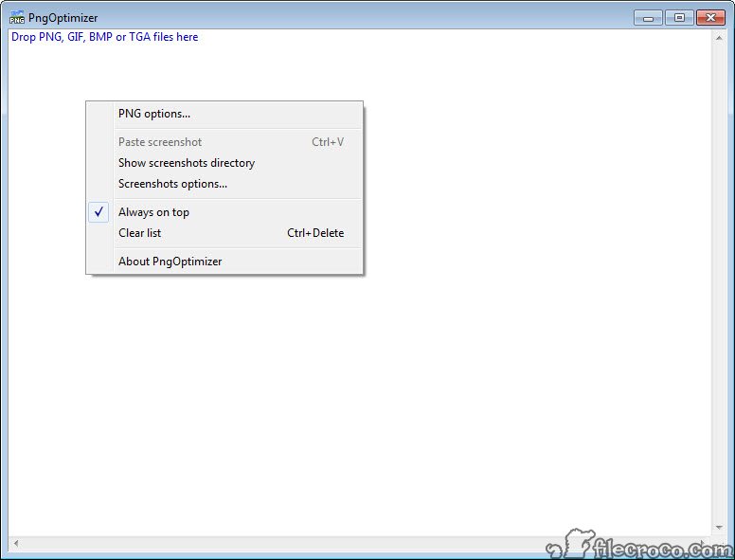Maximize the PngOptimizer window

(x=679, y=18)
